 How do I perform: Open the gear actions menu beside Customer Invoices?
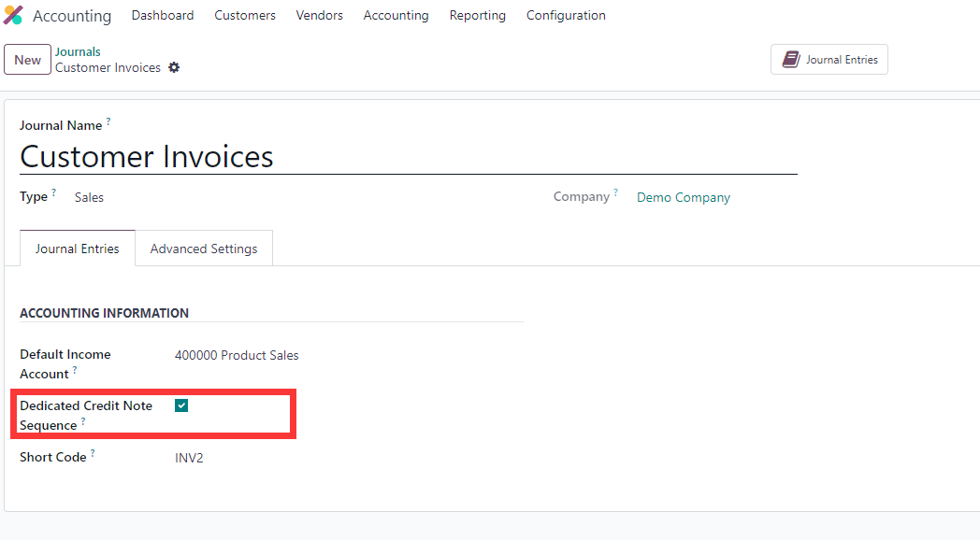(174, 67)
